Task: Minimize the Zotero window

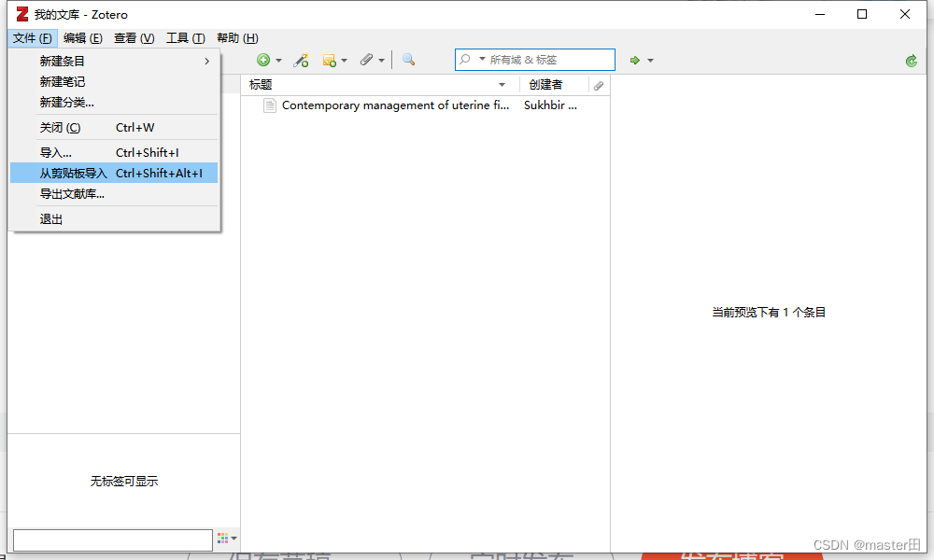Action: point(820,14)
